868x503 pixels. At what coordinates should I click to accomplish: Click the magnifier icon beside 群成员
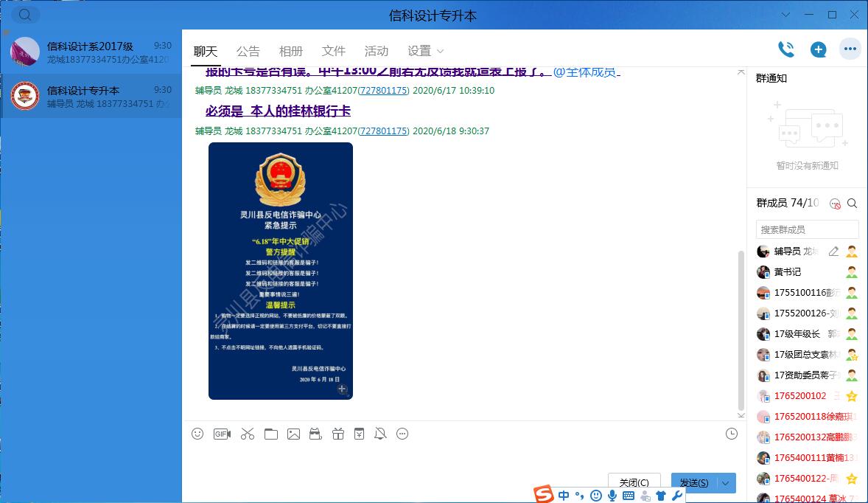pyautogui.click(x=853, y=204)
